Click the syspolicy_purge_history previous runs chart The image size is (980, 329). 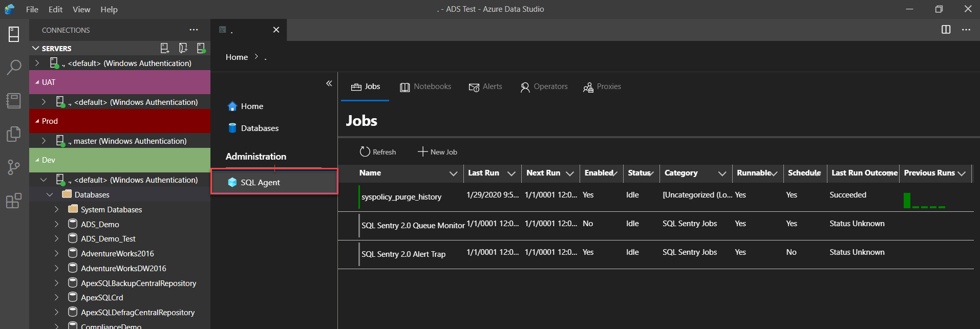point(924,201)
